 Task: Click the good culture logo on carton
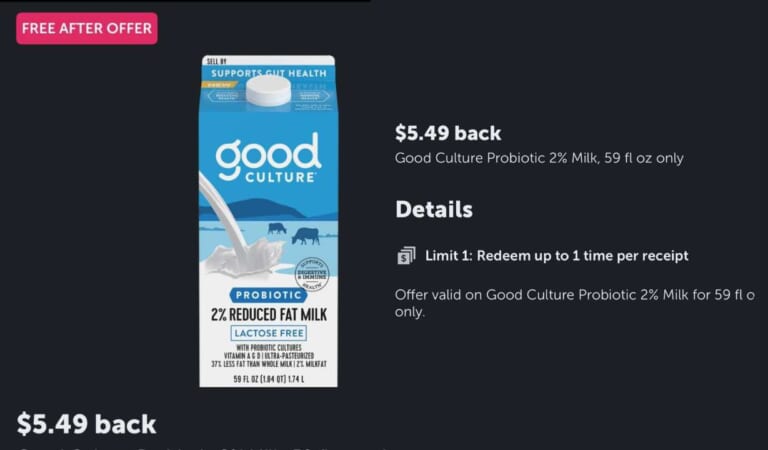[x=268, y=158]
